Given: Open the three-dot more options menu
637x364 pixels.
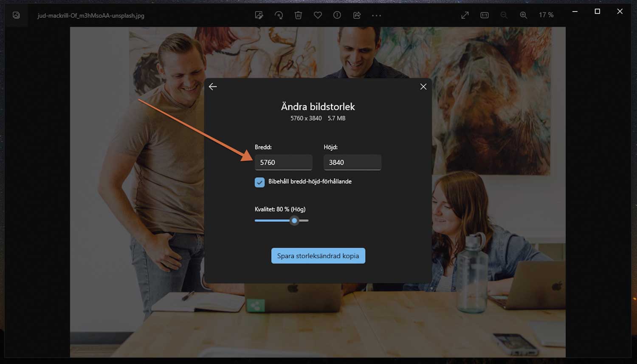Looking at the screenshot, I should point(376,15).
